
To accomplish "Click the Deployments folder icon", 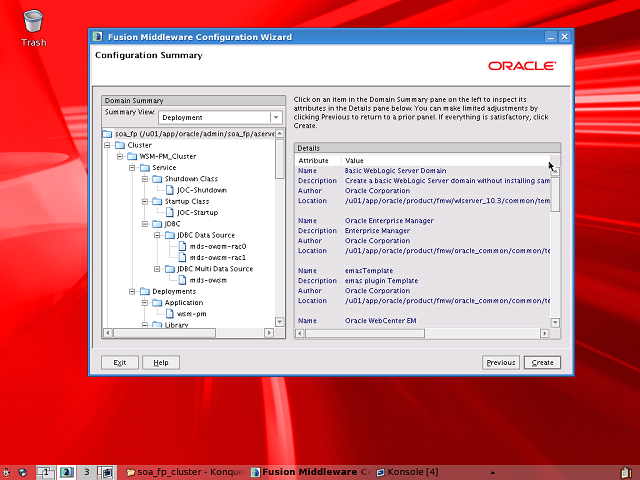I will point(144,291).
